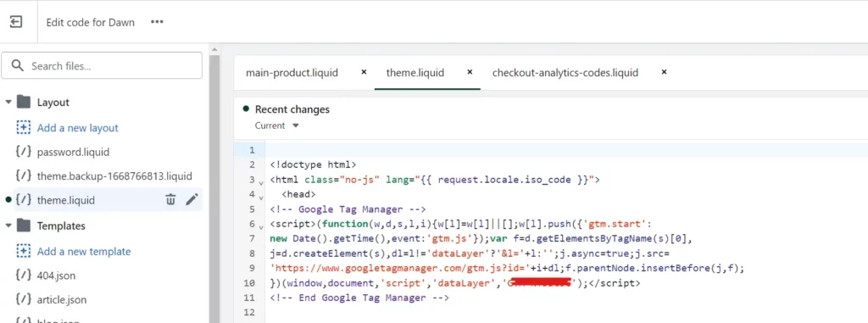Viewport: 868px width, 323px height.
Task: Switch to the theme.liquid editor tab
Action: [415, 73]
